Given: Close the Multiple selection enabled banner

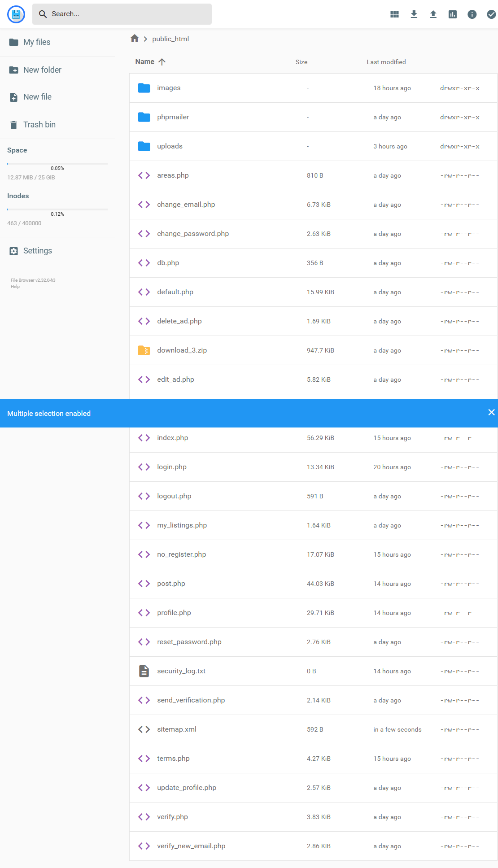Looking at the screenshot, I should [x=491, y=412].
